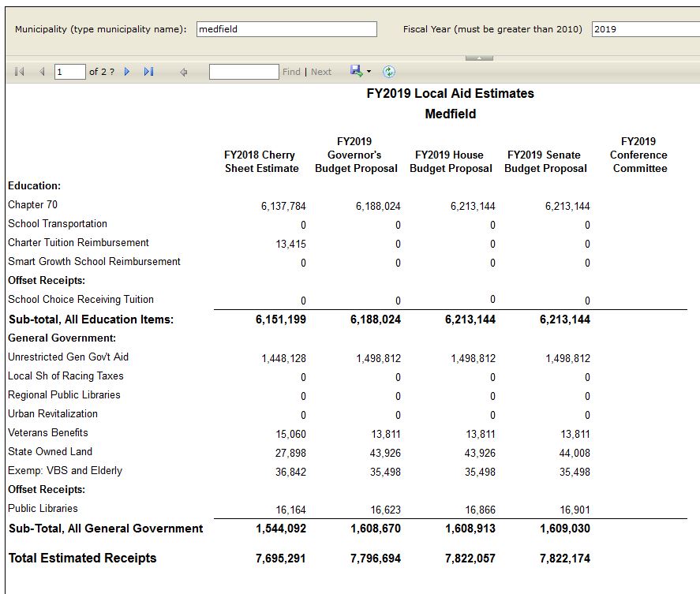Open the export save icon
This screenshot has height=594, width=700.
point(356,71)
